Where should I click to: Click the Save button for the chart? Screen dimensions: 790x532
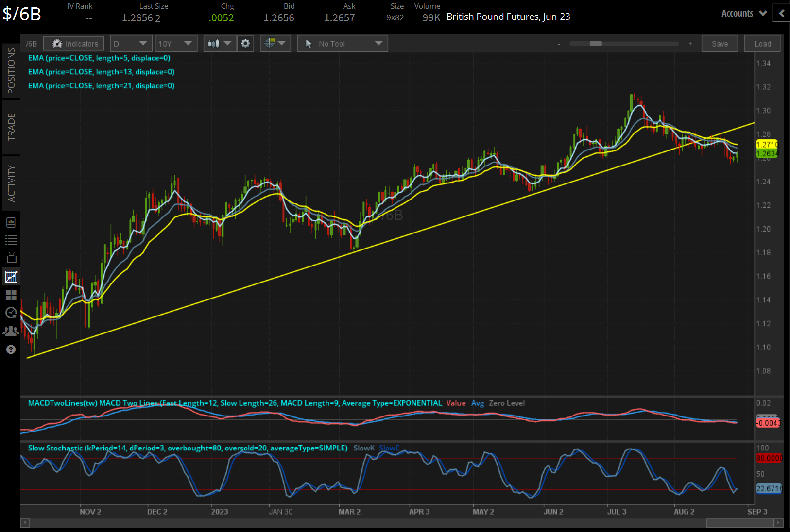tap(720, 43)
